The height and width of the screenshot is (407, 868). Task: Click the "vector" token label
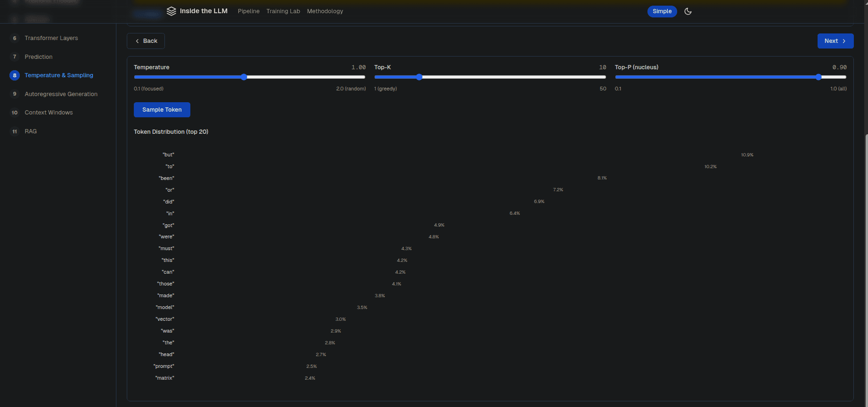point(165,319)
